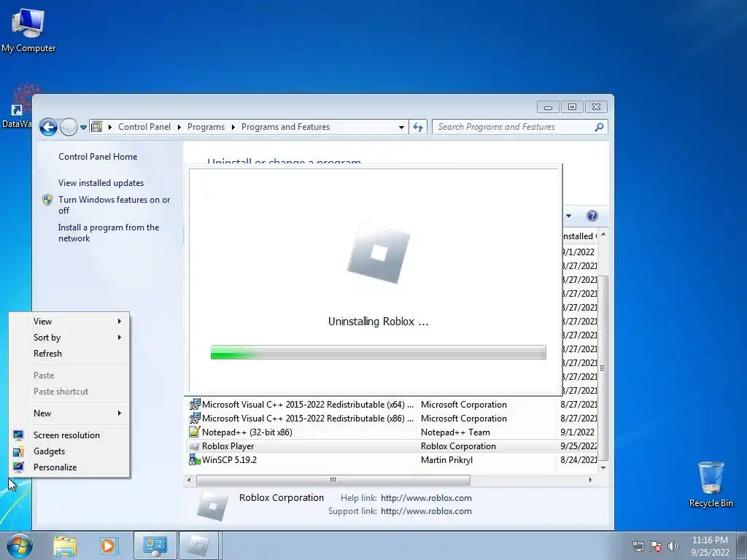Click the taskbar clock showing 11:16 PM
The image size is (747, 560).
(x=710, y=546)
